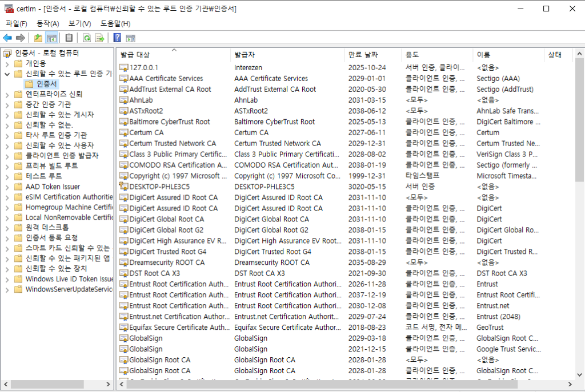Image resolution: width=585 pixels, height=392 pixels.
Task: Click the Forward arrow toolbar icon
Action: coord(21,38)
